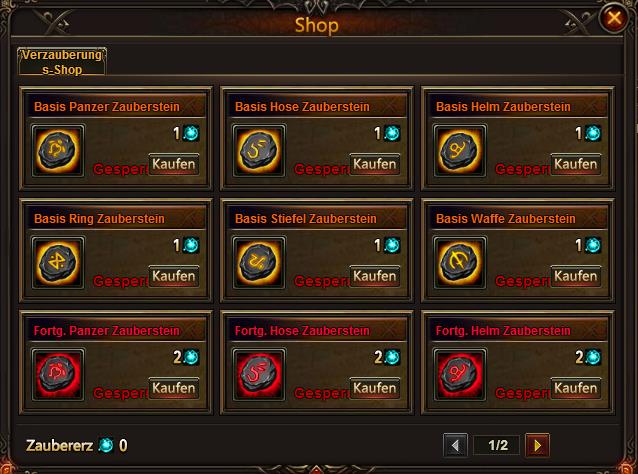Click the Zaubererz currency gem icon
This screenshot has height=474, width=638.
[106, 446]
